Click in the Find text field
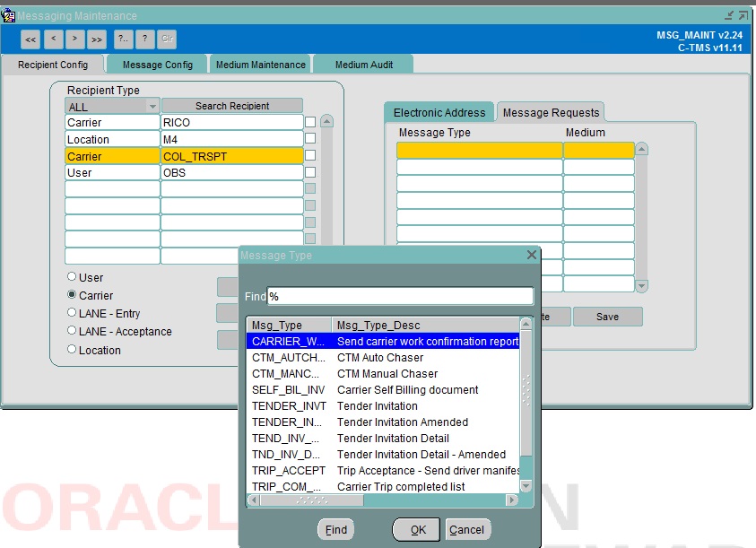 [400, 296]
